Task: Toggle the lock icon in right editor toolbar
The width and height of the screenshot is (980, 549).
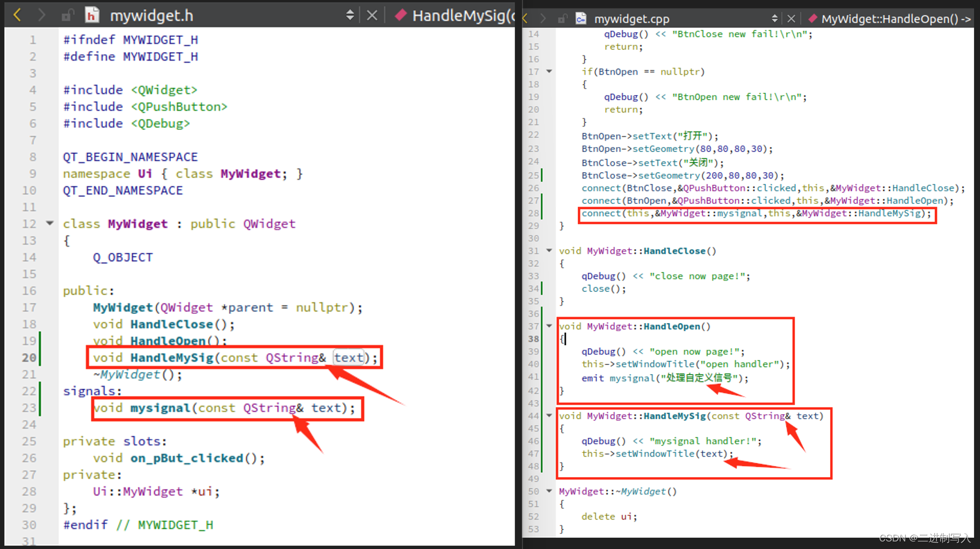Action: [x=562, y=19]
